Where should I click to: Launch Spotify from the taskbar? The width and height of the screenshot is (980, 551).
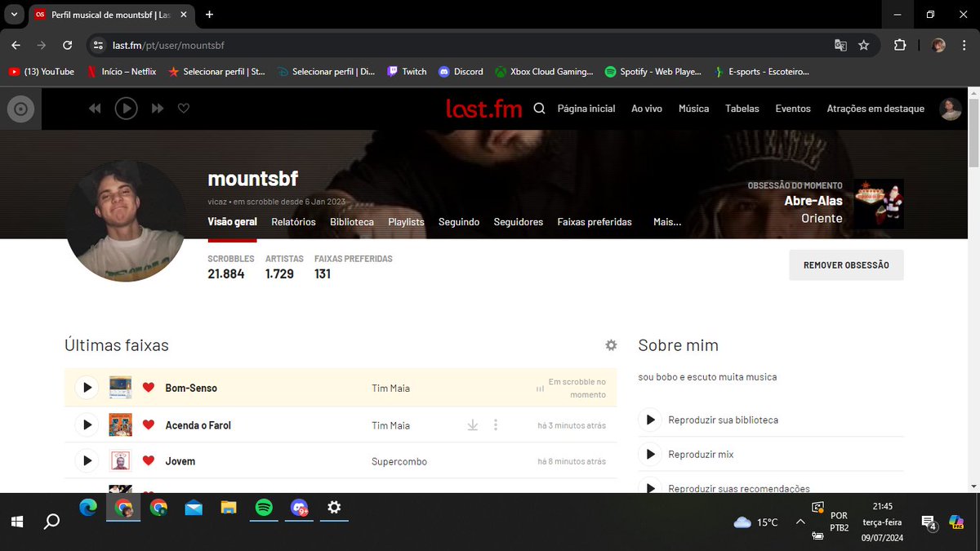click(264, 508)
